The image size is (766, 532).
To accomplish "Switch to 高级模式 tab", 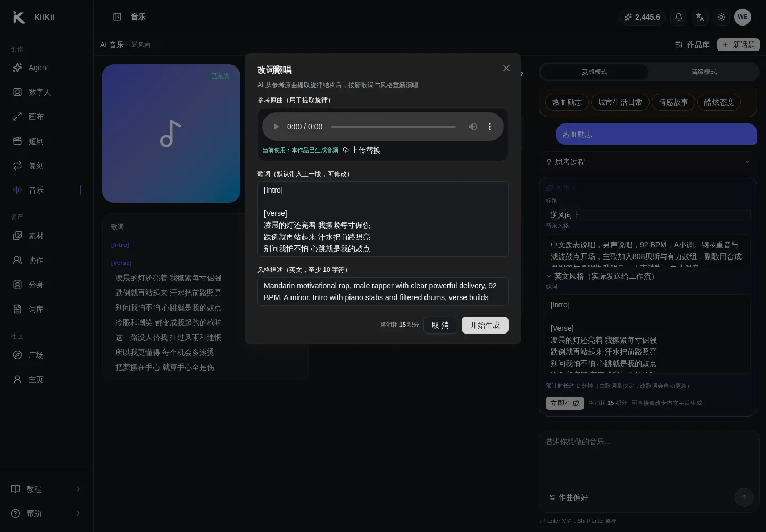I will pyautogui.click(x=704, y=72).
